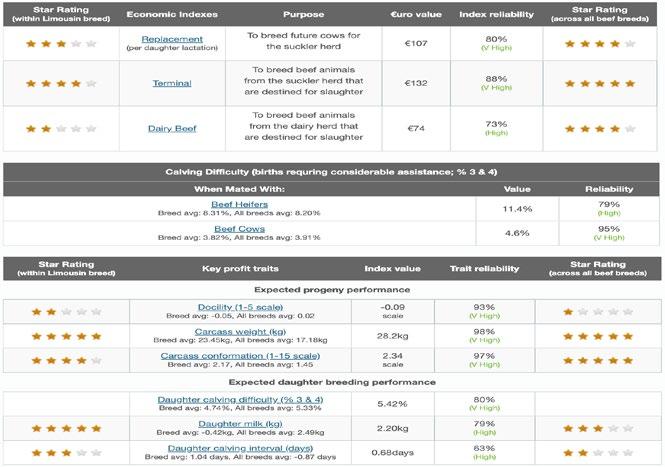This screenshot has height=467, width=665.
Task: Select the €132 euro value cell
Action: tap(416, 83)
